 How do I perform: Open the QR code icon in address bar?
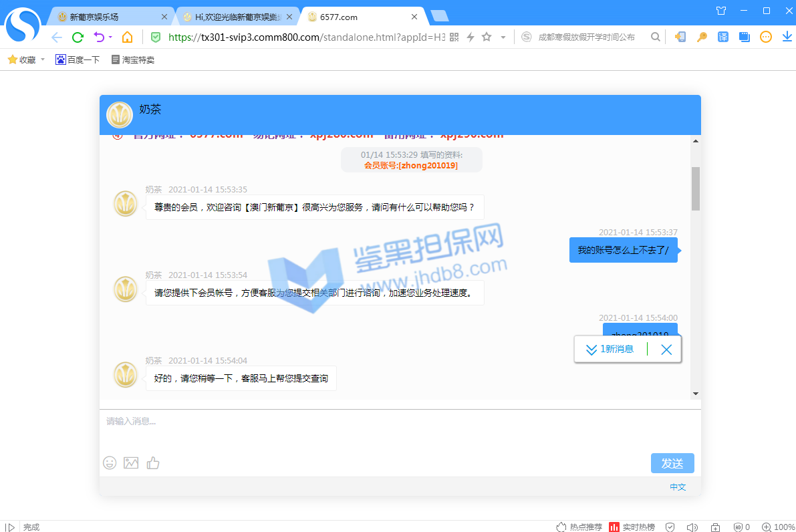tap(454, 37)
